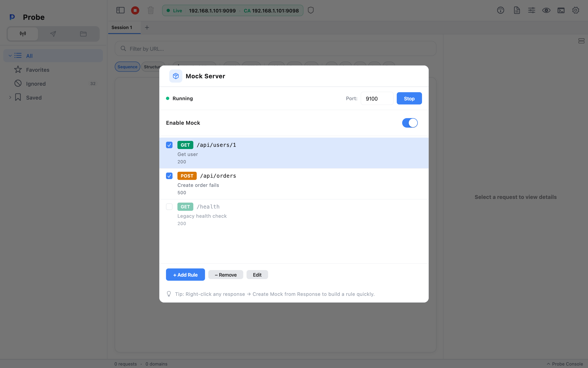Turn off the Enable Mock switch
The height and width of the screenshot is (368, 588).
(410, 123)
